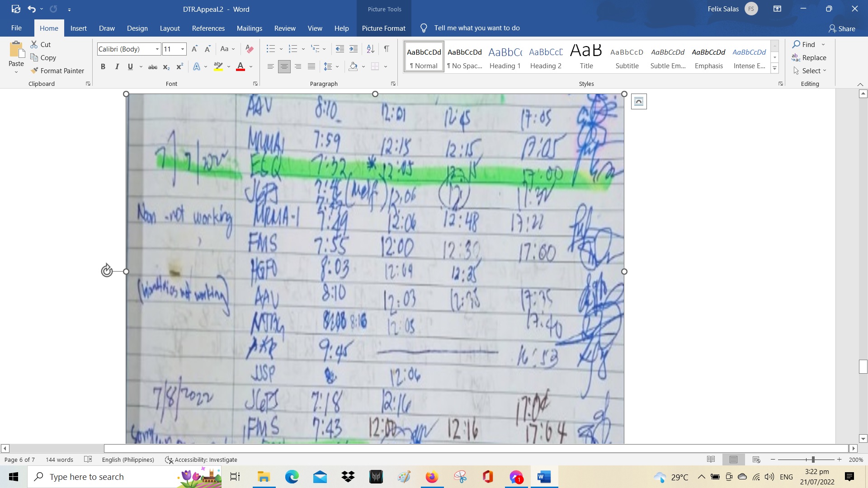Screen dimensions: 868x488
Task: Open the Calibri font name dropdown
Action: click(157, 49)
